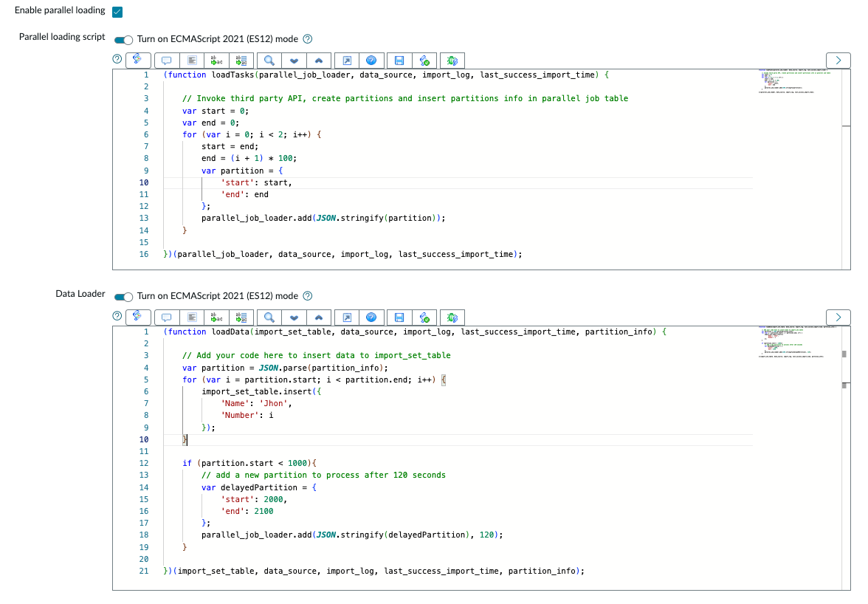Open ES12 help icon for Parallel loading script
868x604 pixels.
pyautogui.click(x=308, y=38)
